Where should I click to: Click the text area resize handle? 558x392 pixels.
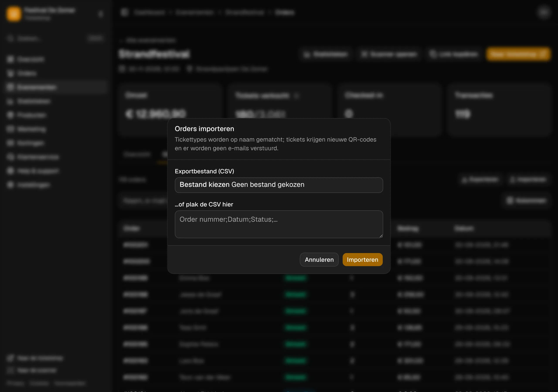381,236
